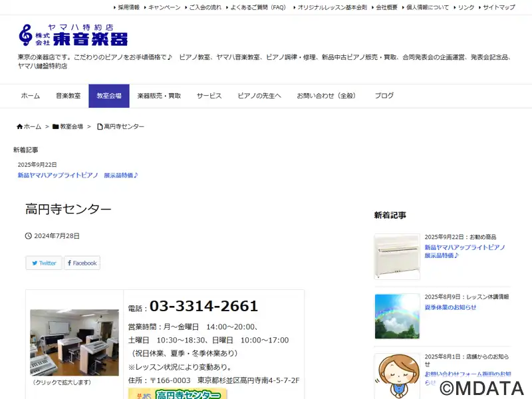The width and height of the screenshot is (532, 399).
Task: Open 新品ヤマハアップライトピアノ link under 新着記事
Action: [x=77, y=176]
